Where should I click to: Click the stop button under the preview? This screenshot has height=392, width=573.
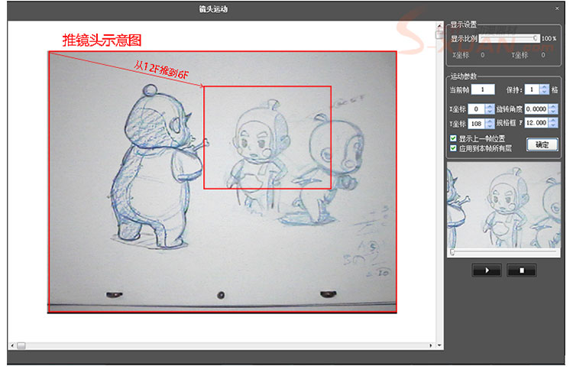pos(522,271)
